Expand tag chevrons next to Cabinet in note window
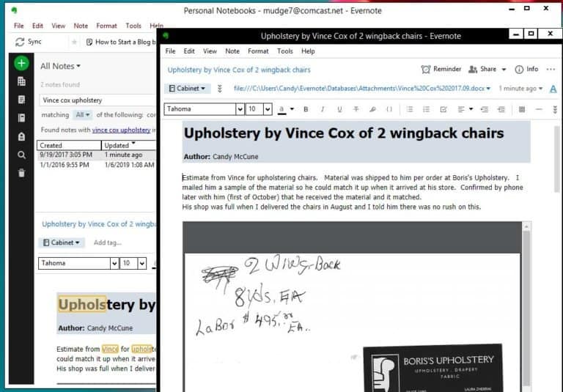Screen dimensions: 563x392 (219, 89)
